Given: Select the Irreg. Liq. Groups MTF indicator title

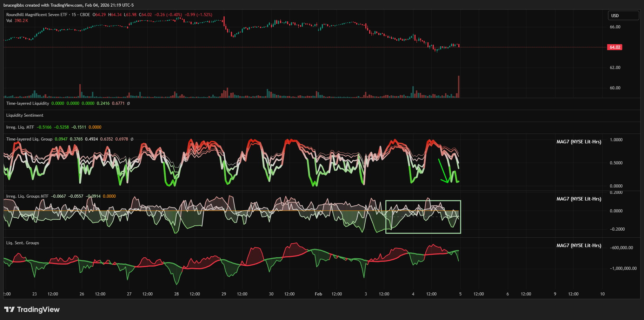Looking at the screenshot, I should click(x=27, y=196).
